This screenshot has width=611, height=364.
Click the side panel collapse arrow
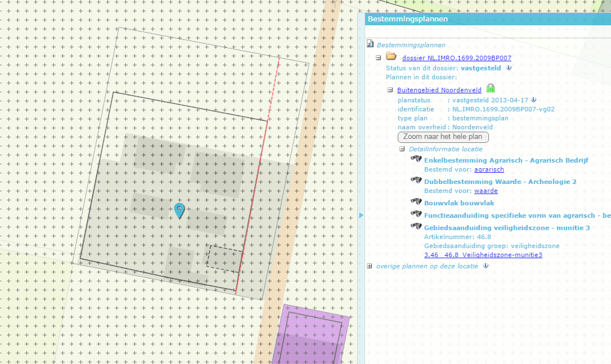pos(361,215)
